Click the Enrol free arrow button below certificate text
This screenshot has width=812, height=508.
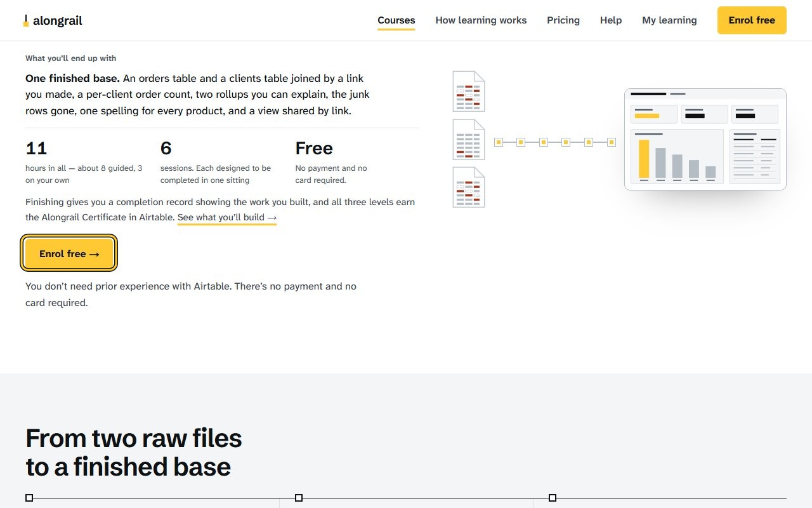69,253
